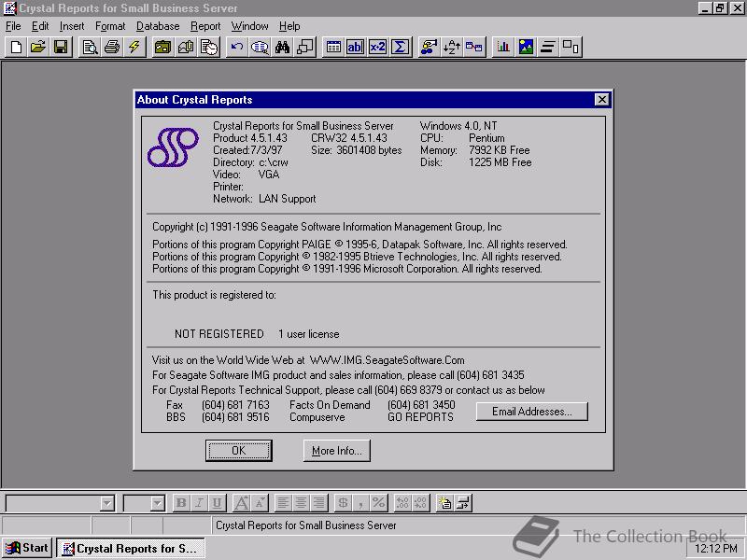
Task: Click the Print printer icon
Action: point(112,48)
